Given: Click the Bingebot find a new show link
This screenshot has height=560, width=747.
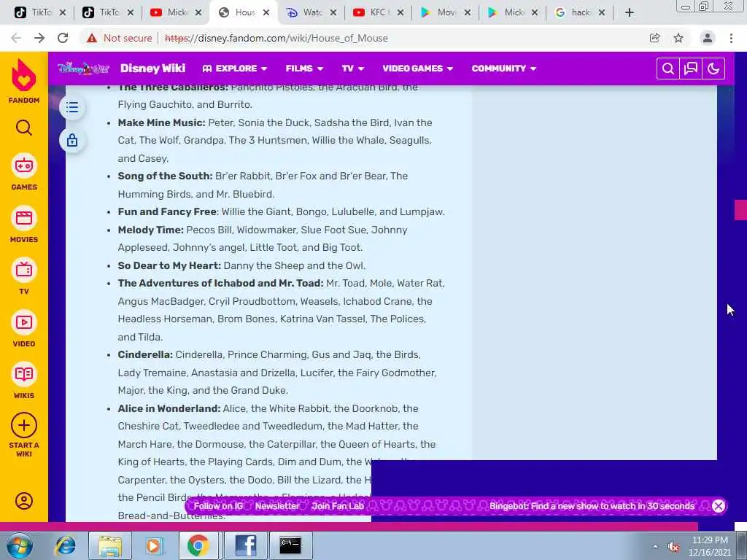Looking at the screenshot, I should point(592,506).
